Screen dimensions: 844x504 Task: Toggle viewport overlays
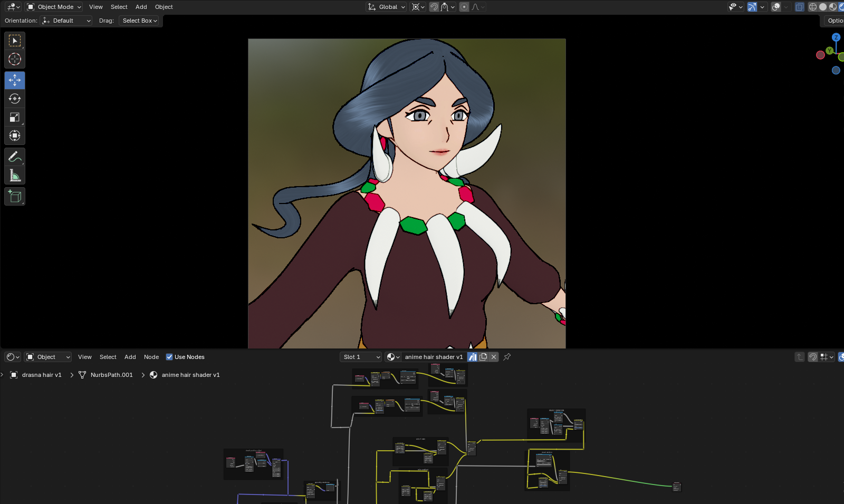click(x=776, y=7)
